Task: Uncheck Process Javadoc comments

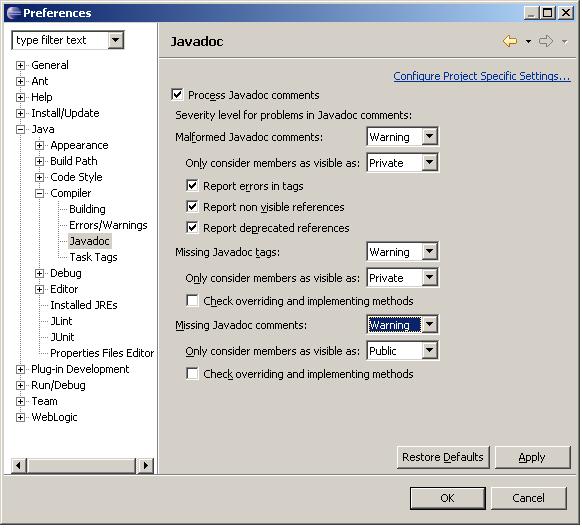Action: [177, 95]
